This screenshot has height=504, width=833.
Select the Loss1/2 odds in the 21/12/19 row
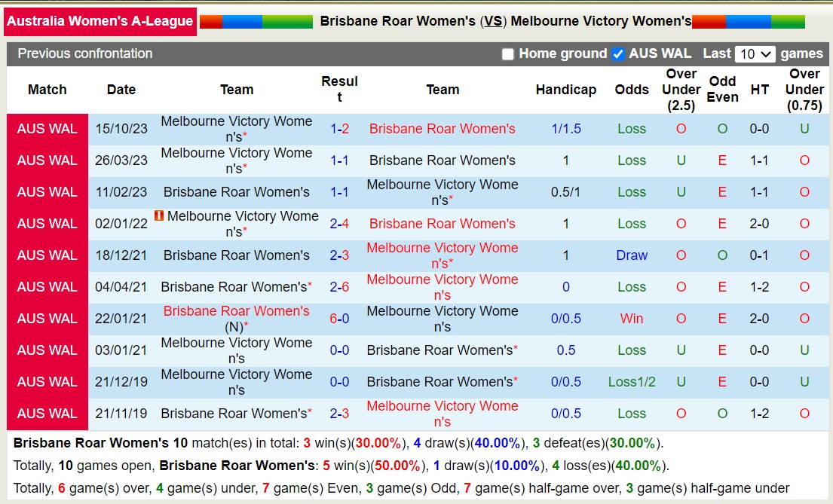coord(632,382)
